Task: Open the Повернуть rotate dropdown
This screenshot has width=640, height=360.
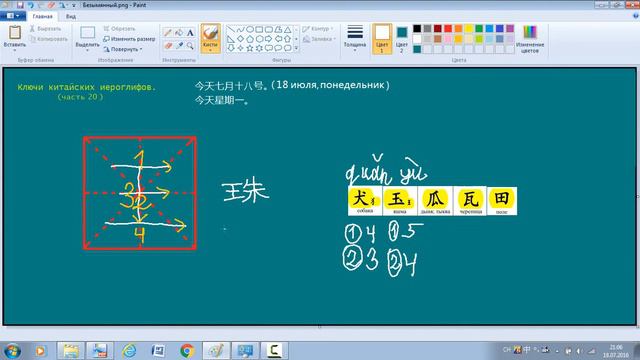Action: [x=123, y=49]
